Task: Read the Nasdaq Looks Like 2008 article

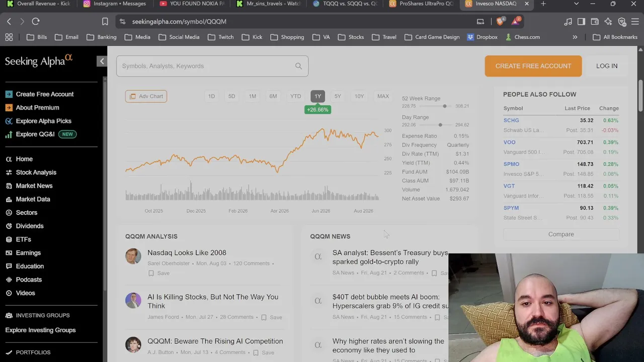Action: (187, 253)
